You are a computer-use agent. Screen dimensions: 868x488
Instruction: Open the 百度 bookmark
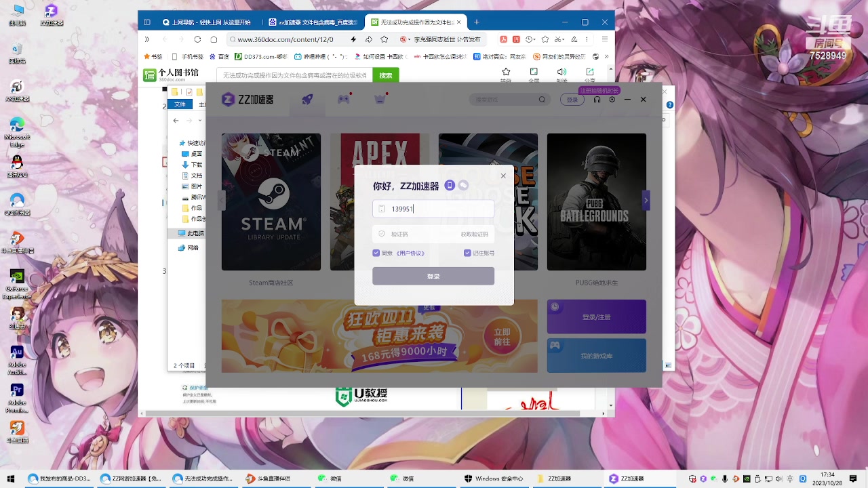[x=218, y=56]
